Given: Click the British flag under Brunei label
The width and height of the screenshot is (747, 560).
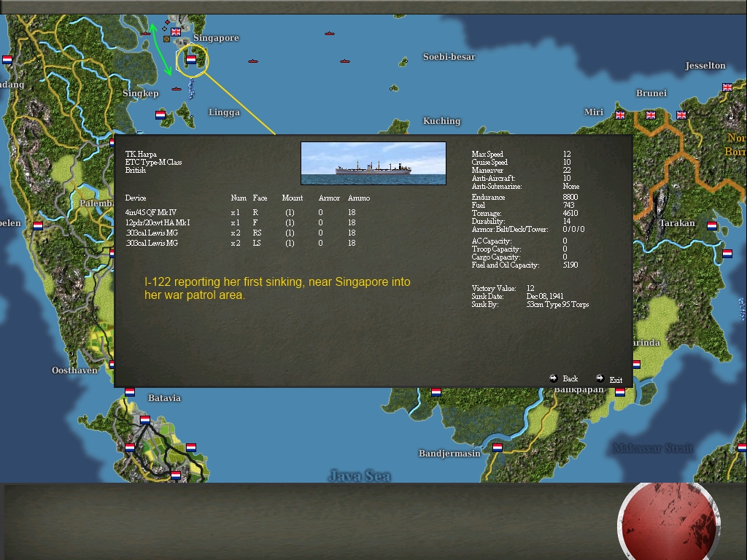Looking at the screenshot, I should (x=650, y=114).
